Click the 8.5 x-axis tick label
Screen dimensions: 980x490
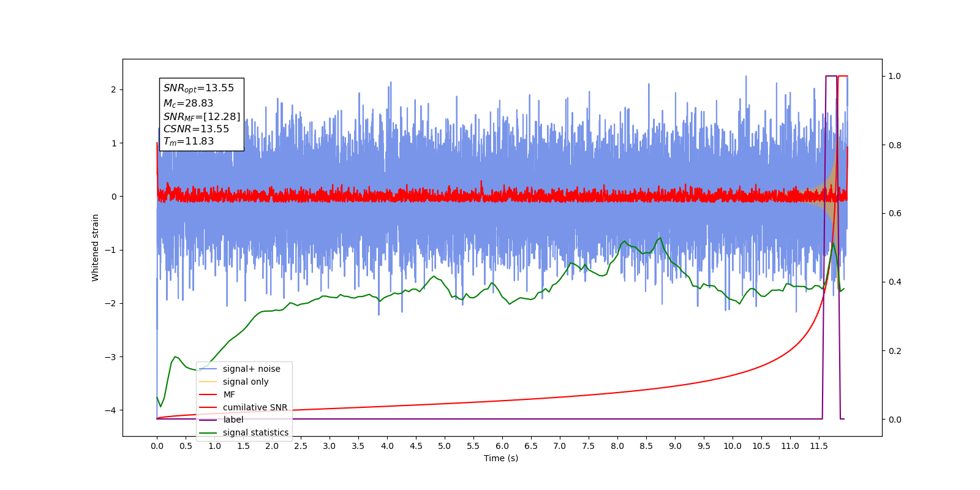coord(646,446)
